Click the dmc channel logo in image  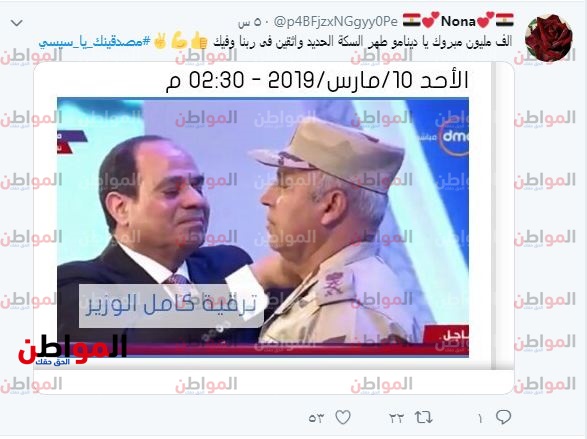tap(454, 137)
